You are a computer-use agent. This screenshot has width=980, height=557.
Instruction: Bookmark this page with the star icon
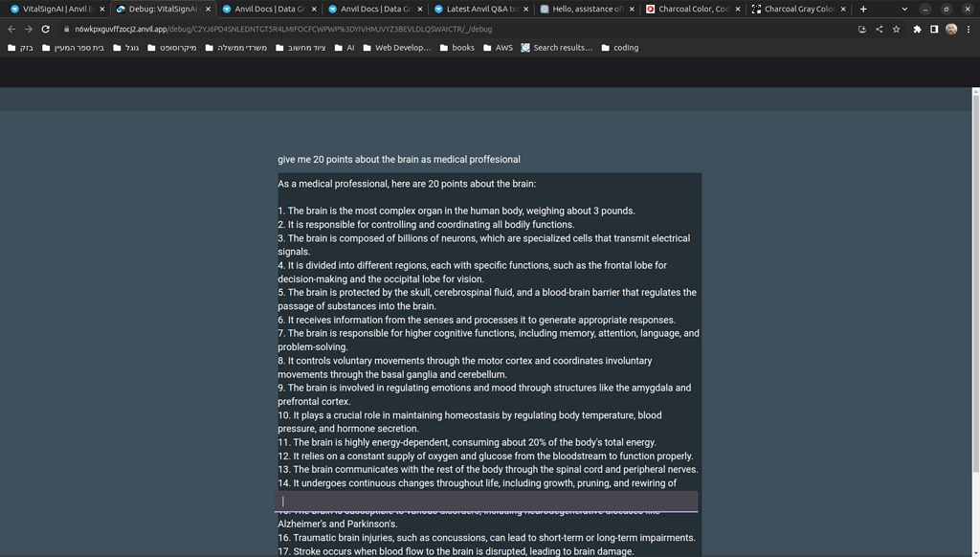coord(896,30)
